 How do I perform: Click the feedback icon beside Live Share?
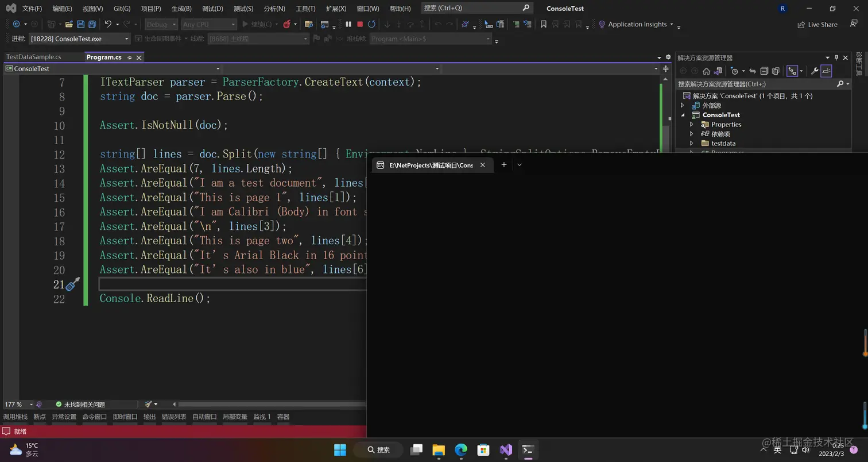point(854,24)
